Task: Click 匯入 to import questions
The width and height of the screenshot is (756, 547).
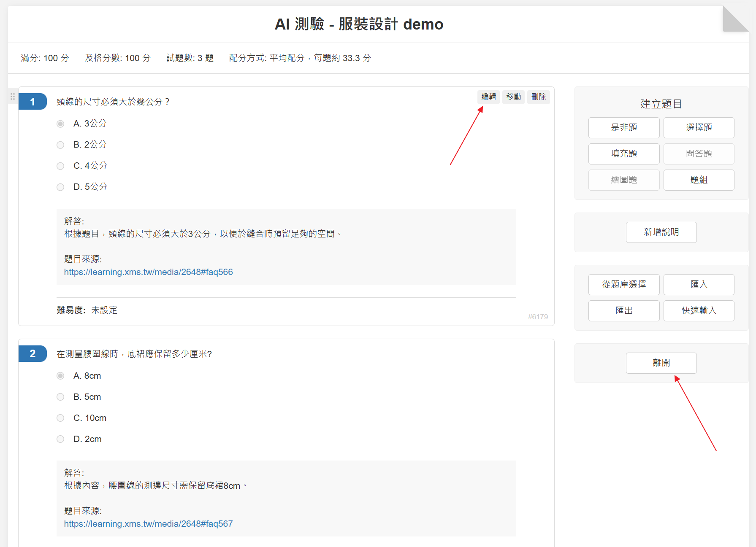Action: tap(699, 285)
